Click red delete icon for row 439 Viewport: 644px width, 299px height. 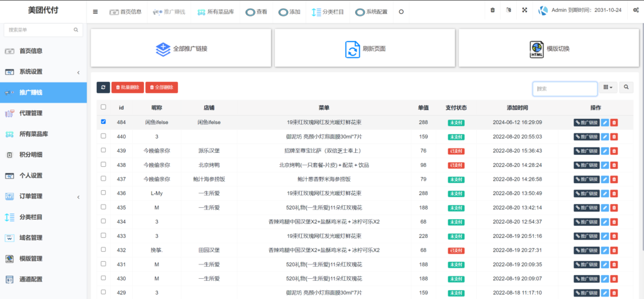coord(614,151)
